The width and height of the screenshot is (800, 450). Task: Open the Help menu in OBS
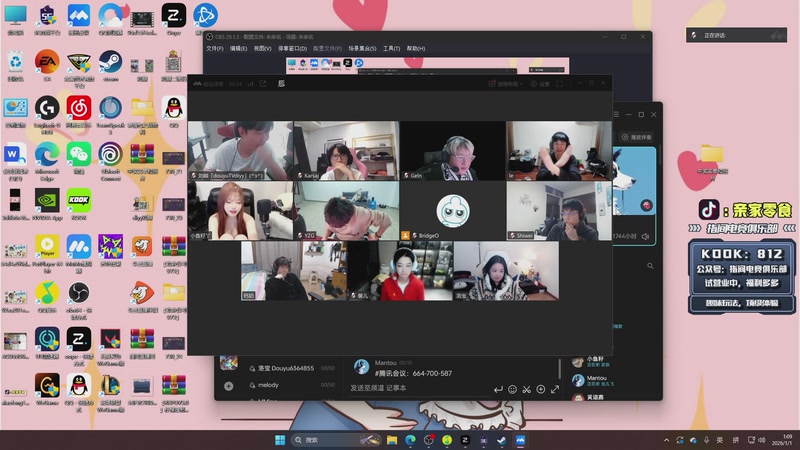pos(416,48)
